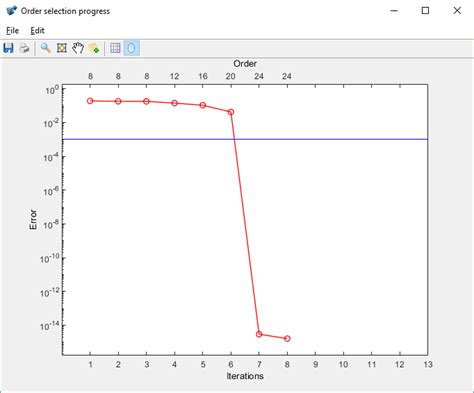474x393 pixels.
Task: Click the x-axis tick label "11"
Action: click(372, 364)
